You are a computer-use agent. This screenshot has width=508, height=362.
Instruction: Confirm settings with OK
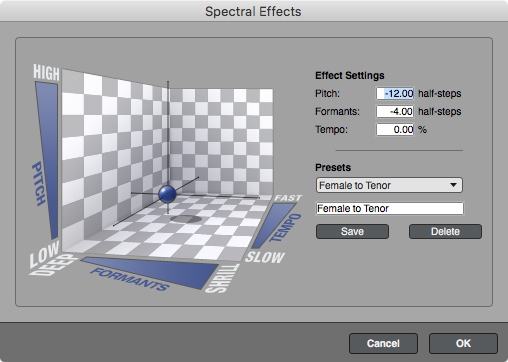[463, 343]
